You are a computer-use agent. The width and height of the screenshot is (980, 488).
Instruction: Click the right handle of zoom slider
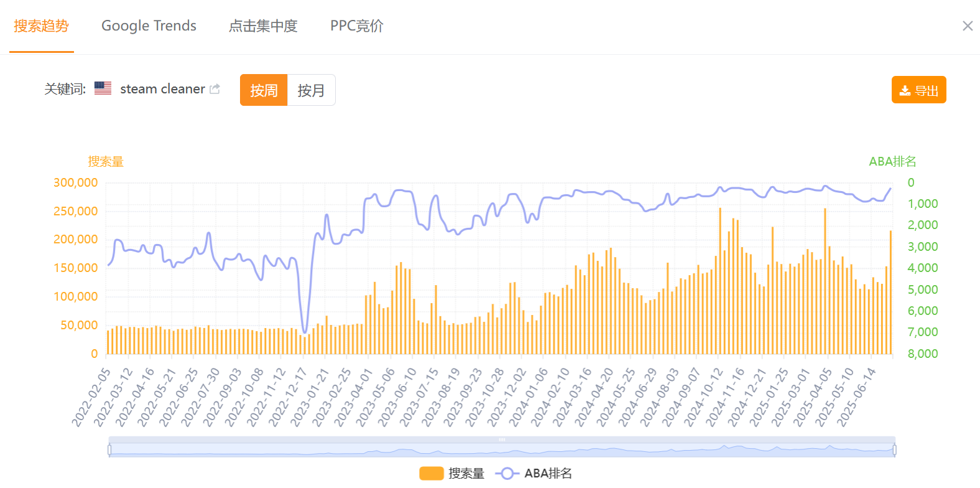coord(895,449)
